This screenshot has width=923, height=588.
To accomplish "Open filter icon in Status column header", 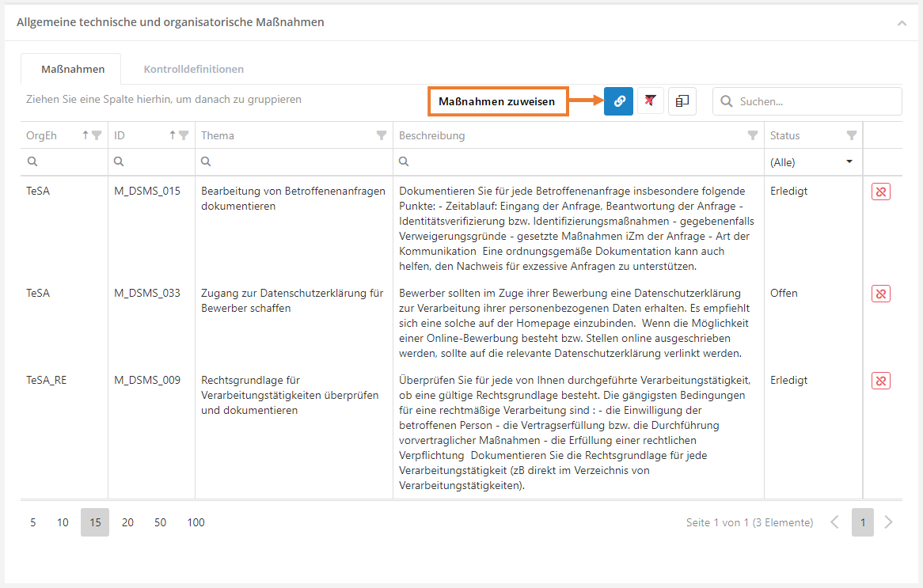I will [x=852, y=135].
